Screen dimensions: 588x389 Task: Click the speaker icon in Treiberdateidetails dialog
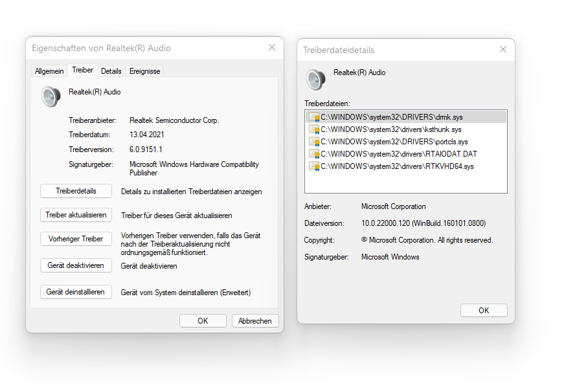[316, 80]
